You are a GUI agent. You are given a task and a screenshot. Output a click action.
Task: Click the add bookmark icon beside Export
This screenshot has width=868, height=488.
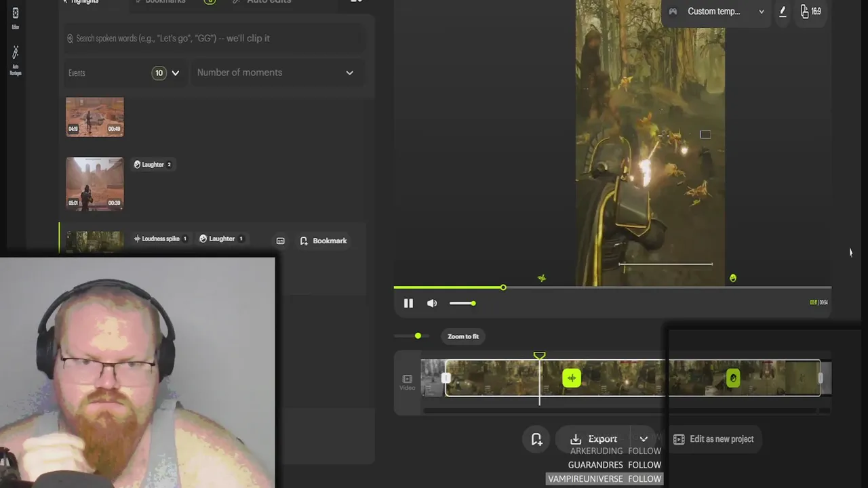pyautogui.click(x=536, y=439)
